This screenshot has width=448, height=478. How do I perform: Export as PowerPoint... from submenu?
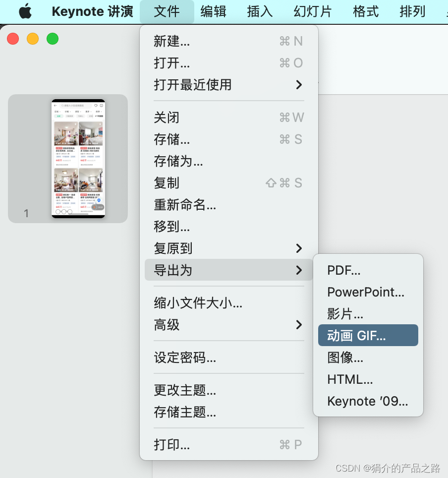click(x=368, y=292)
